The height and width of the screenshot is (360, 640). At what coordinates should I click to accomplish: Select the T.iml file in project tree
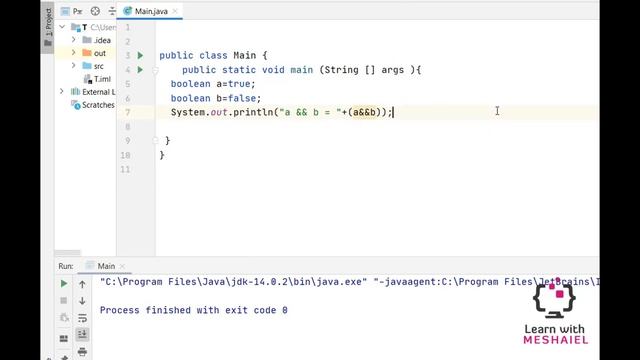[97, 79]
